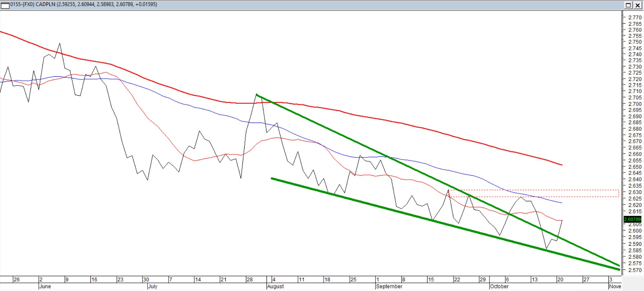Click the chart window icon in title bar
The width and height of the screenshot is (644, 291).
tap(5, 5)
